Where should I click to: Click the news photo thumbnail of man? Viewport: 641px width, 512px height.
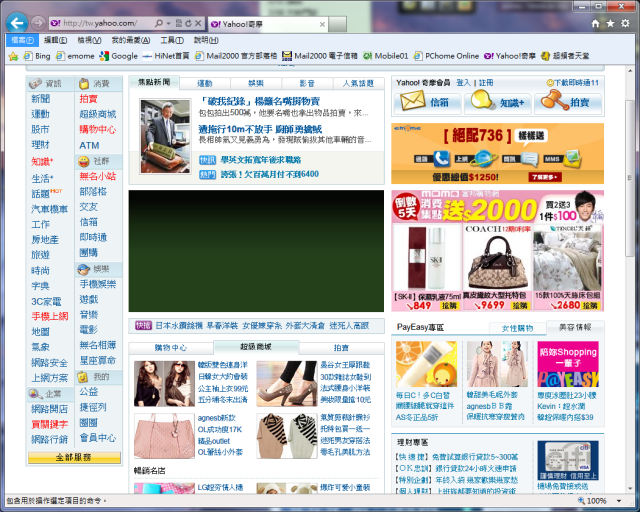[165, 137]
